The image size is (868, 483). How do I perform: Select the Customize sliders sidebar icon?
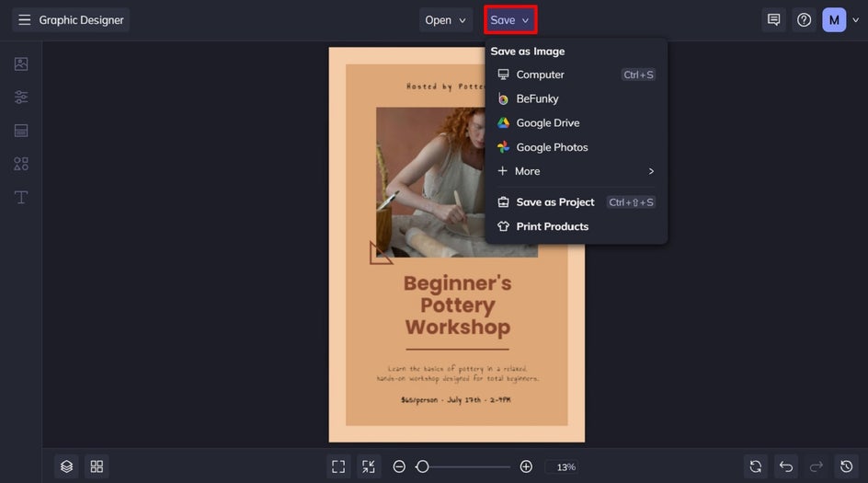[x=21, y=98]
